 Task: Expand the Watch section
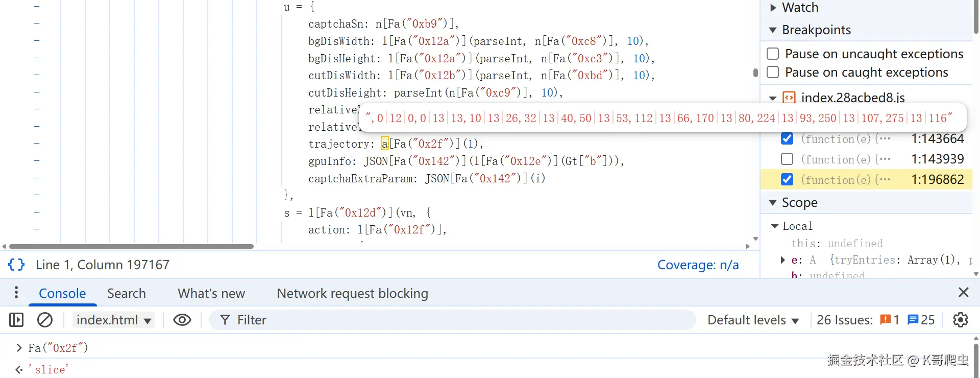pyautogui.click(x=773, y=8)
